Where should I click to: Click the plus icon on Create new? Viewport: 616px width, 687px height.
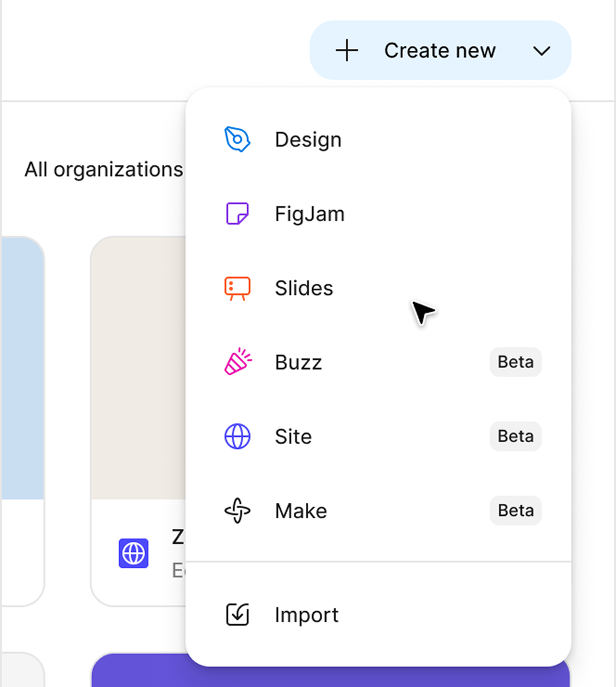(x=347, y=50)
